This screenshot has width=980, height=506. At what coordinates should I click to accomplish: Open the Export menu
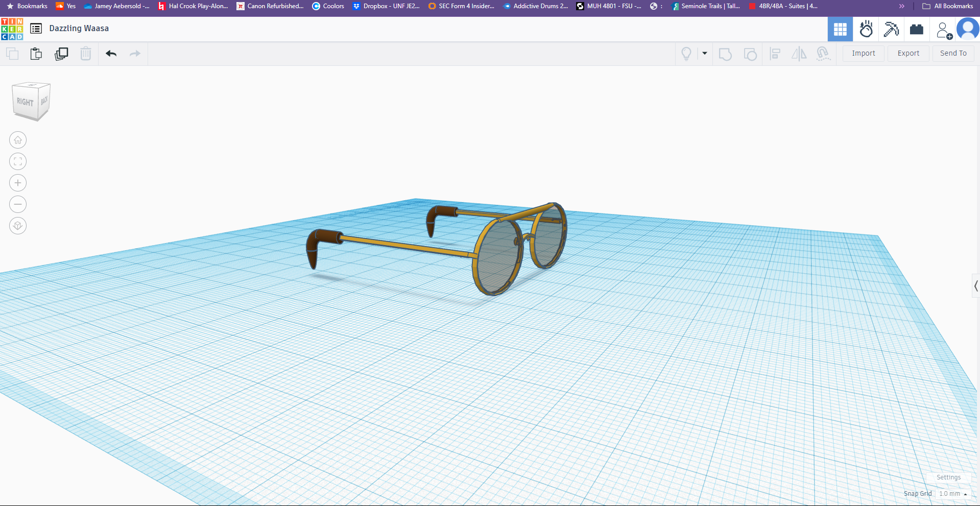coord(908,53)
